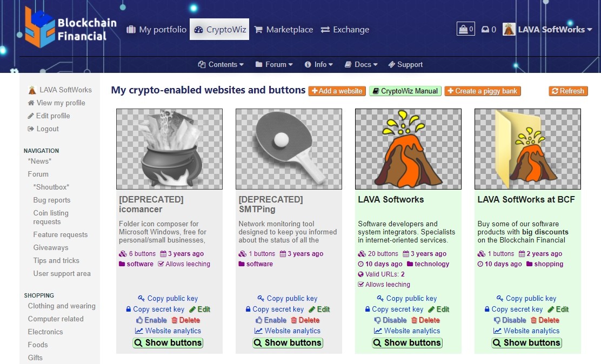Open the shopping bag cart icon
The height and width of the screenshot is (364, 601).
(466, 29)
